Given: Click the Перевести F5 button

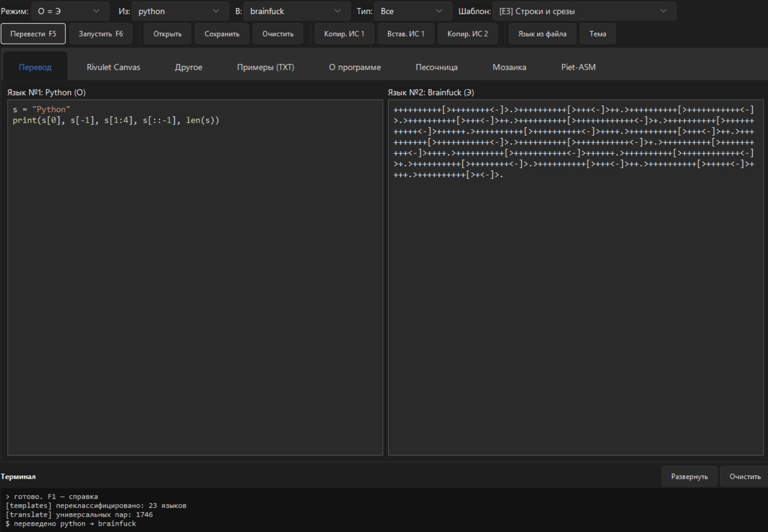Looking at the screenshot, I should click(33, 34).
